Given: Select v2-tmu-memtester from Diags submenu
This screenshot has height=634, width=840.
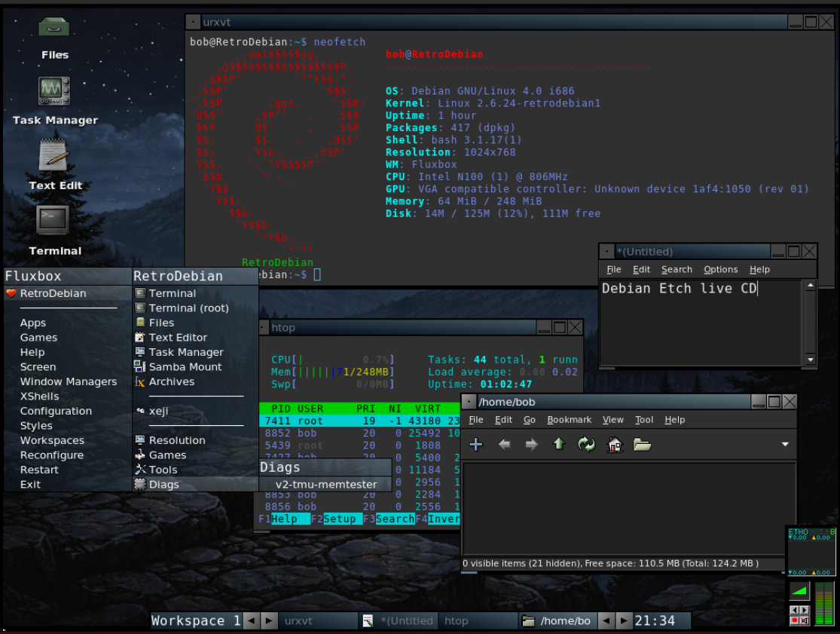Looking at the screenshot, I should 325,485.
